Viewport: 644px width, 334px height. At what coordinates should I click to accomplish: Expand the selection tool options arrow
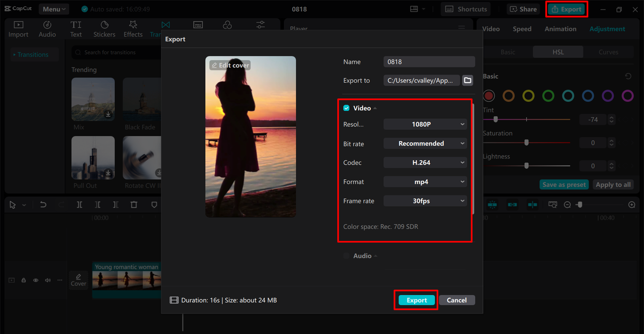pos(24,206)
